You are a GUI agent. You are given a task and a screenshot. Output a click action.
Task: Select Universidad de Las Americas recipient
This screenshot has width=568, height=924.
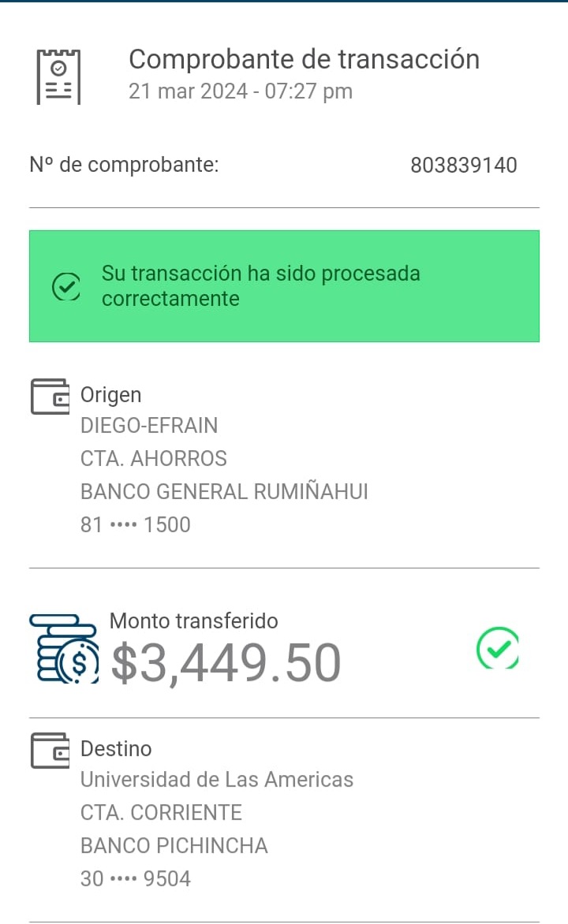point(217,780)
